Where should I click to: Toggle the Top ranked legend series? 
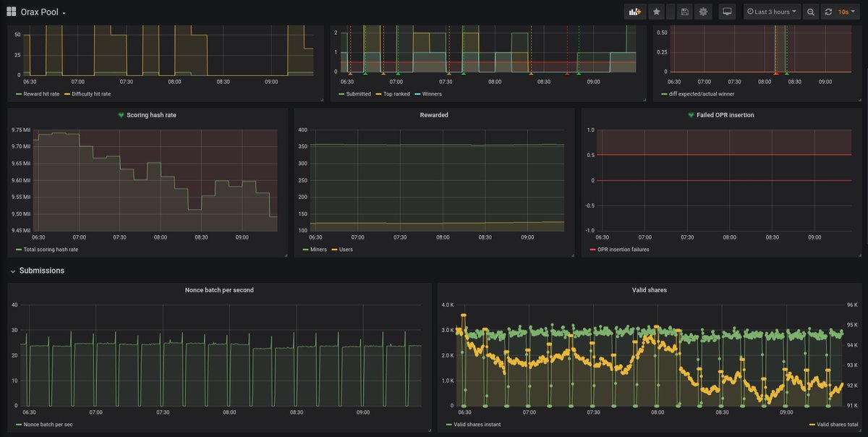pos(395,93)
